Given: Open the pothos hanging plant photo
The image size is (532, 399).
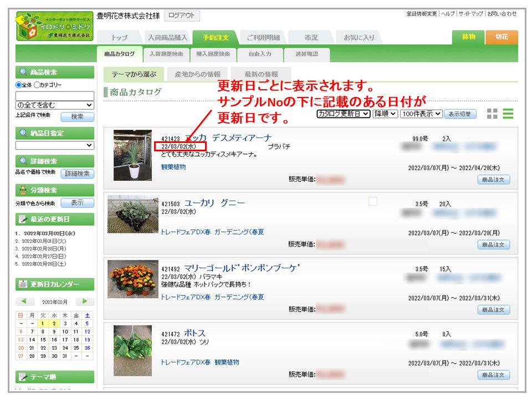Looking at the screenshot, I should (132, 350).
